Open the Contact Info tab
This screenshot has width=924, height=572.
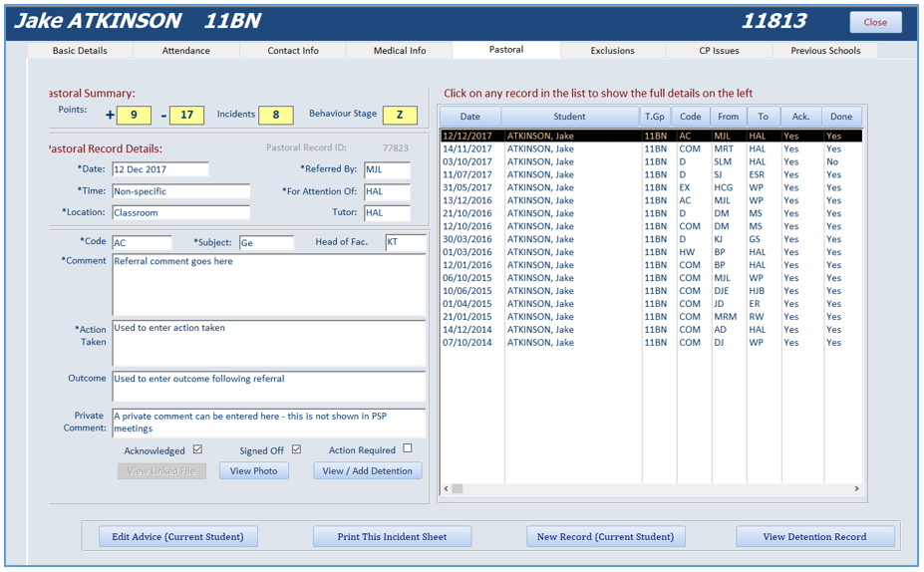tap(293, 51)
